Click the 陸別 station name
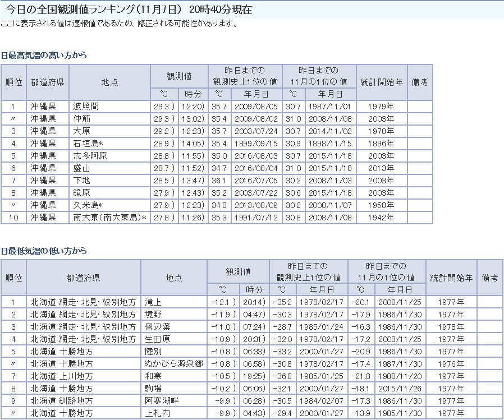Screen dimensions: 504x420 coord(152,352)
